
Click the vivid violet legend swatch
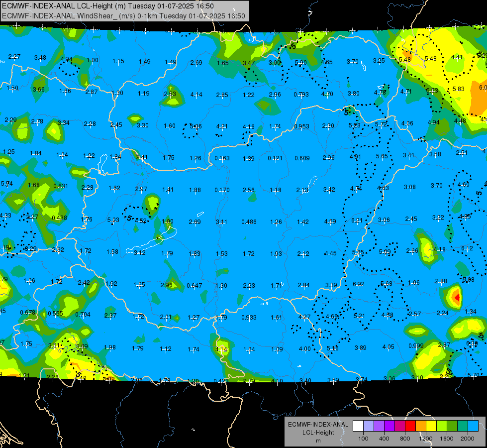click(389, 426)
